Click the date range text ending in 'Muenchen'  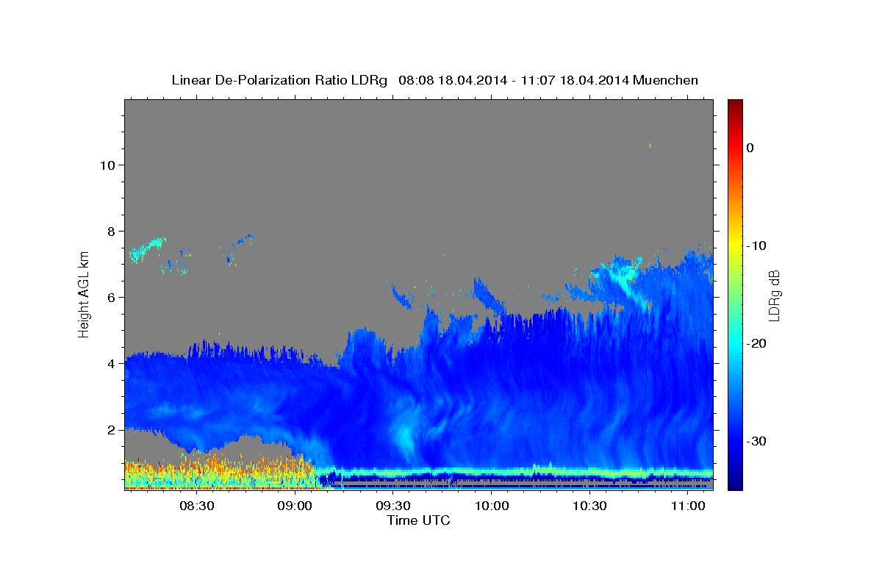tap(548, 80)
